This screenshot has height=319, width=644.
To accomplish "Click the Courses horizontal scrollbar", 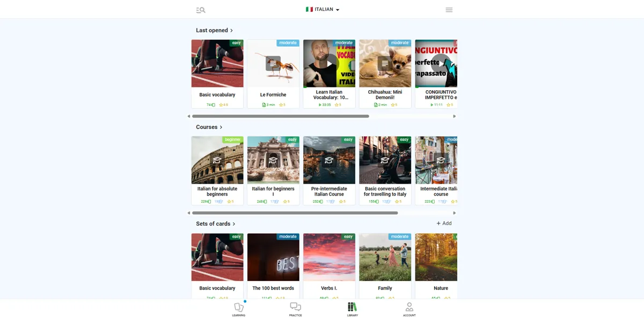I will 295,213.
